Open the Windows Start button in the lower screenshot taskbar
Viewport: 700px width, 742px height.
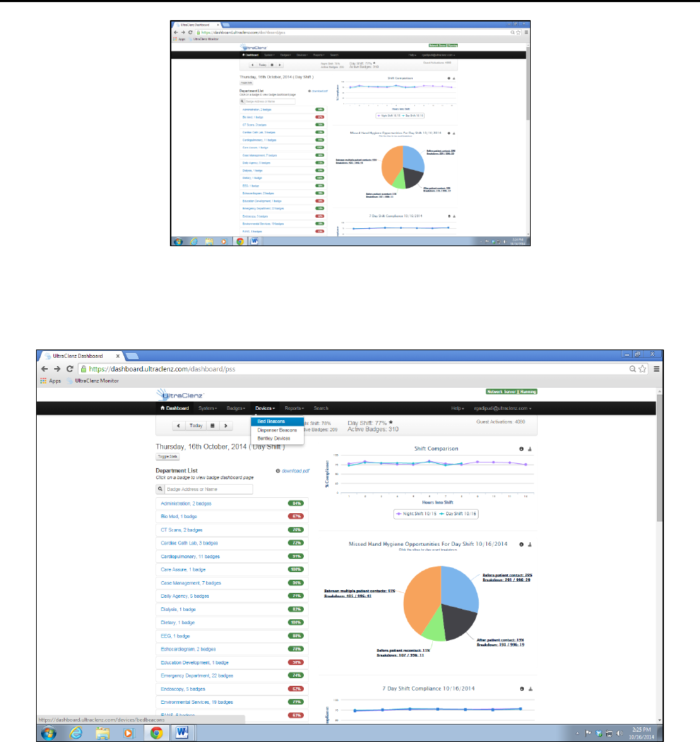pos(49,733)
